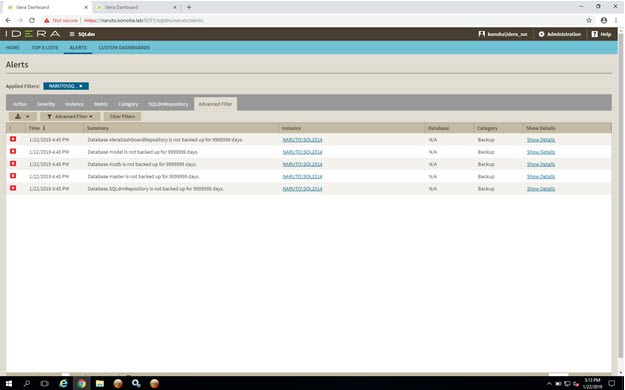625x390 pixels.
Task: Click critical icon for msdb database alert
Action: (x=13, y=163)
